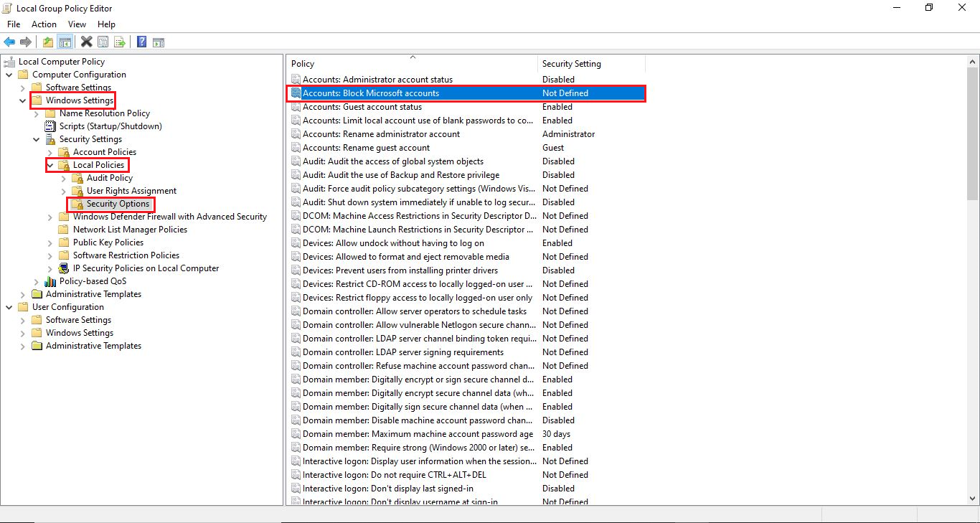
Task: Click the Properties toolbar icon
Action: click(103, 42)
